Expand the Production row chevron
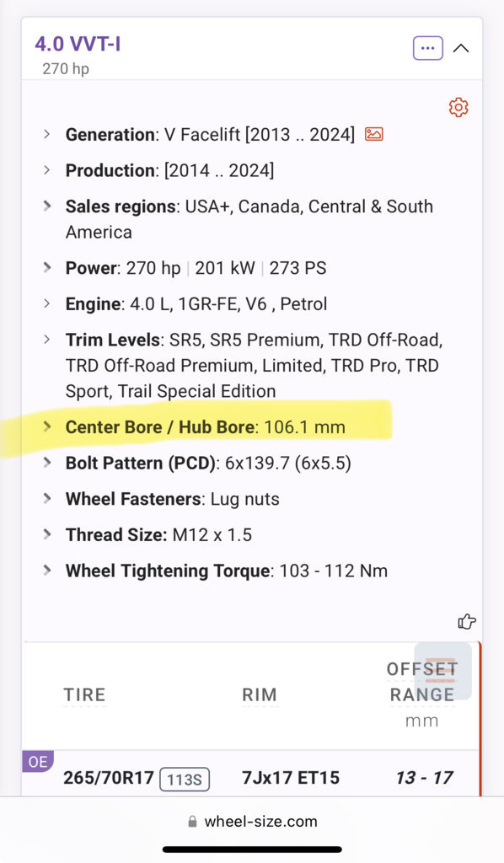Screen dimensions: 504x863 [46, 170]
